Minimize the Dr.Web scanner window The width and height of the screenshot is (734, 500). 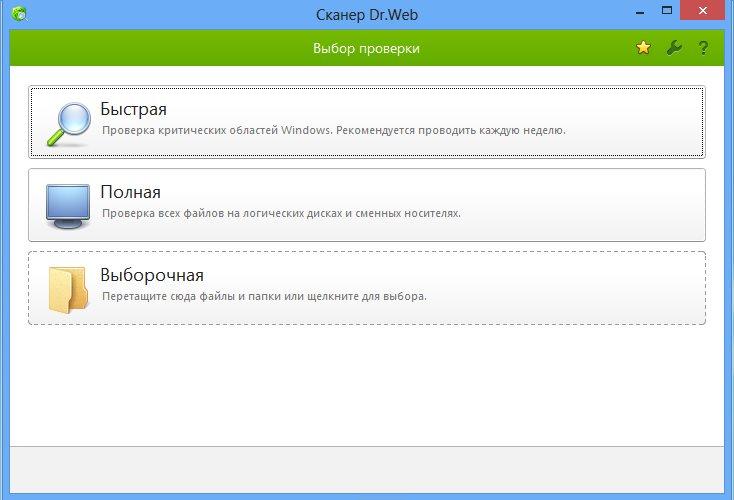[x=640, y=11]
